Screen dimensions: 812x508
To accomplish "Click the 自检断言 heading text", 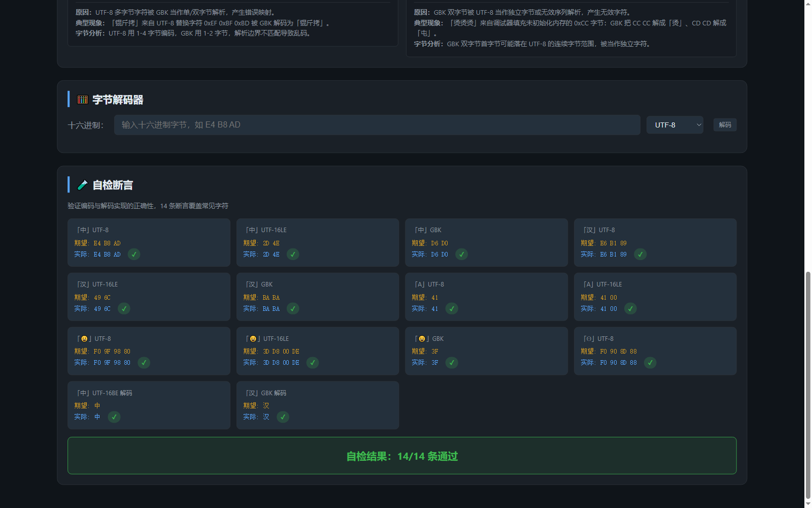I will tap(113, 185).
